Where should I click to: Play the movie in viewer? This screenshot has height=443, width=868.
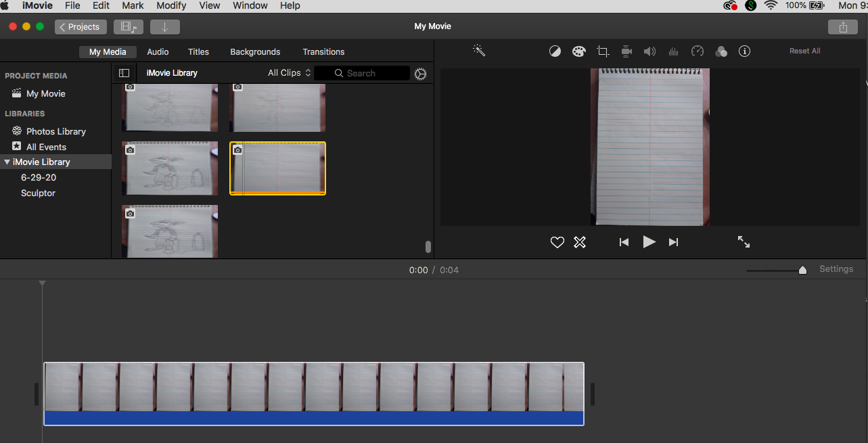649,241
